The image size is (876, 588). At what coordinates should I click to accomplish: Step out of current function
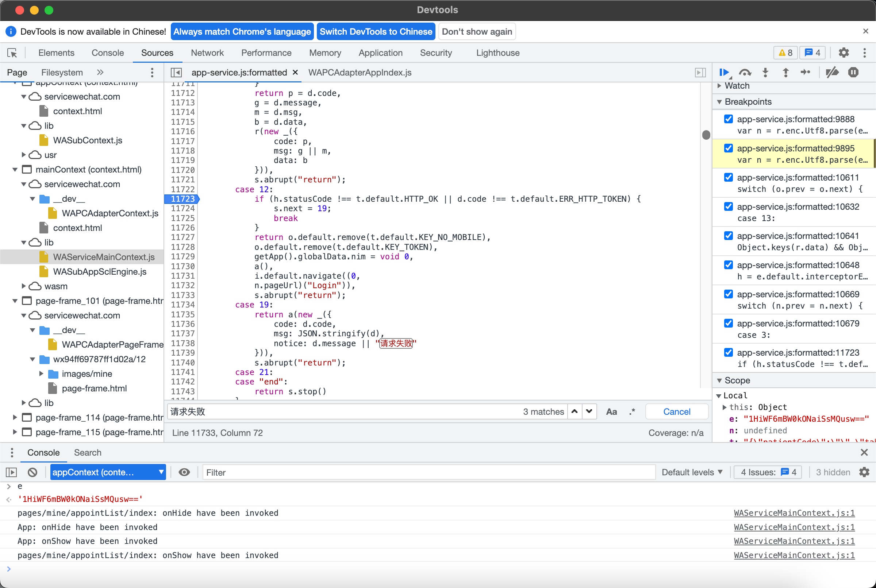(x=785, y=72)
